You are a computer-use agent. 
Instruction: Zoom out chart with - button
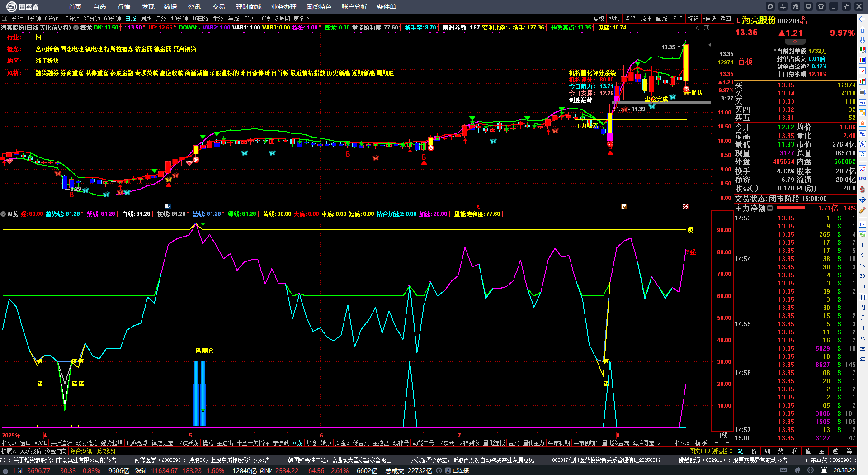pyautogui.click(x=727, y=443)
